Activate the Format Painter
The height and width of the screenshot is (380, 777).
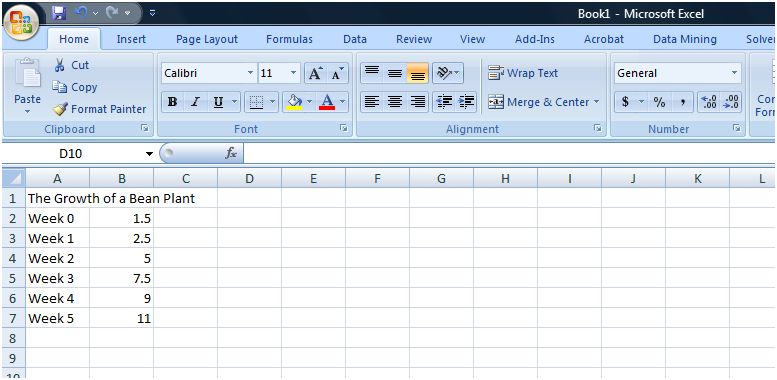coord(100,109)
